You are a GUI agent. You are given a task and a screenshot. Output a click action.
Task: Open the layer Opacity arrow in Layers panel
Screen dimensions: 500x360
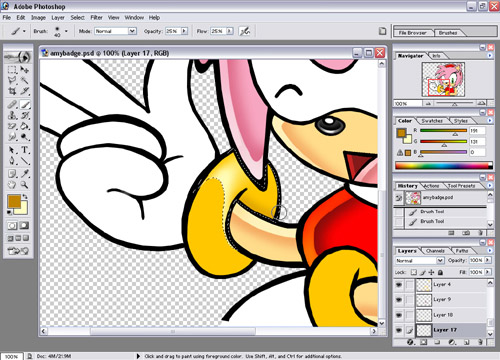tap(488, 260)
